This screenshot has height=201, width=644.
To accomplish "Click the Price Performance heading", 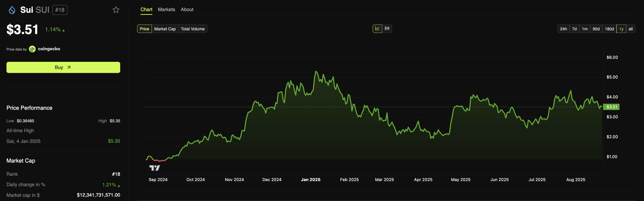I will 30,108.
